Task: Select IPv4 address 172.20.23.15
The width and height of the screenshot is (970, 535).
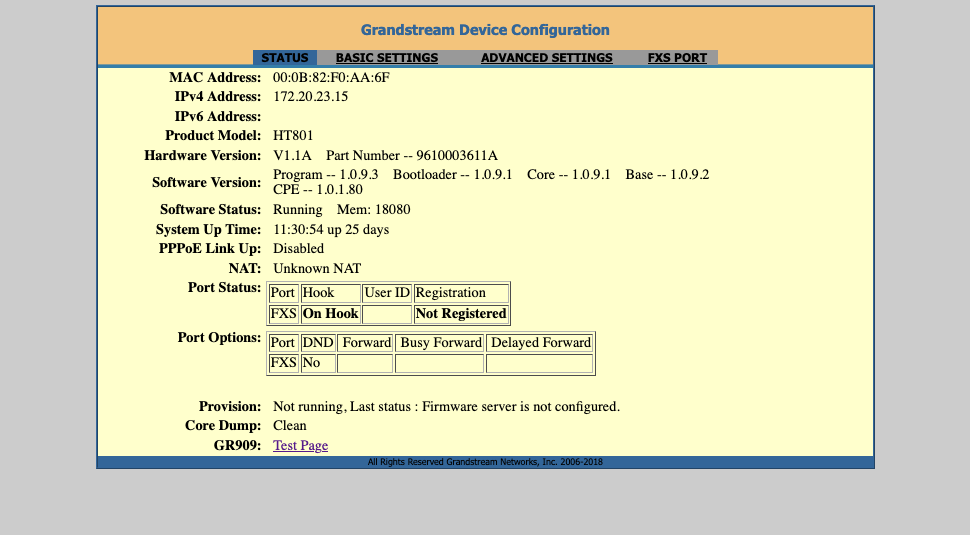Action: pyautogui.click(x=311, y=96)
